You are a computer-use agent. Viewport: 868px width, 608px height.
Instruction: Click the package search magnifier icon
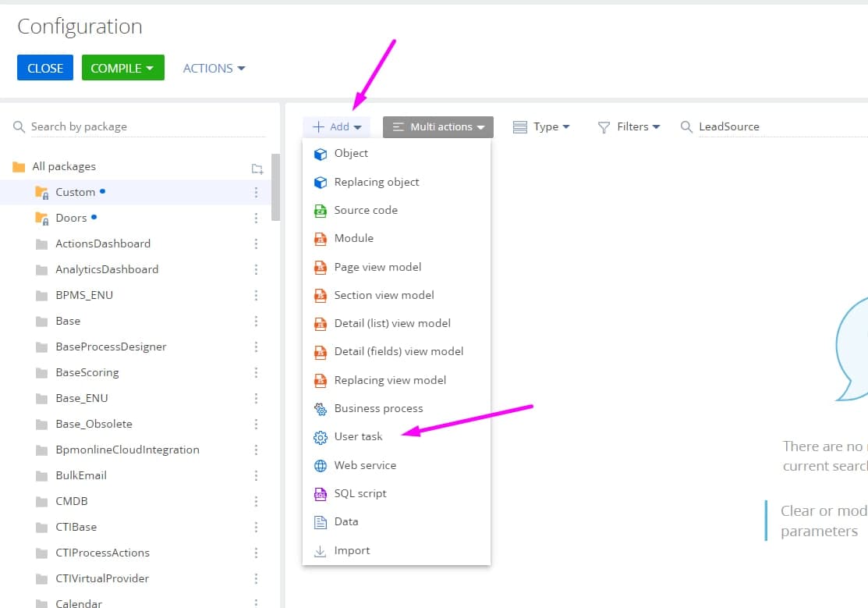19,127
